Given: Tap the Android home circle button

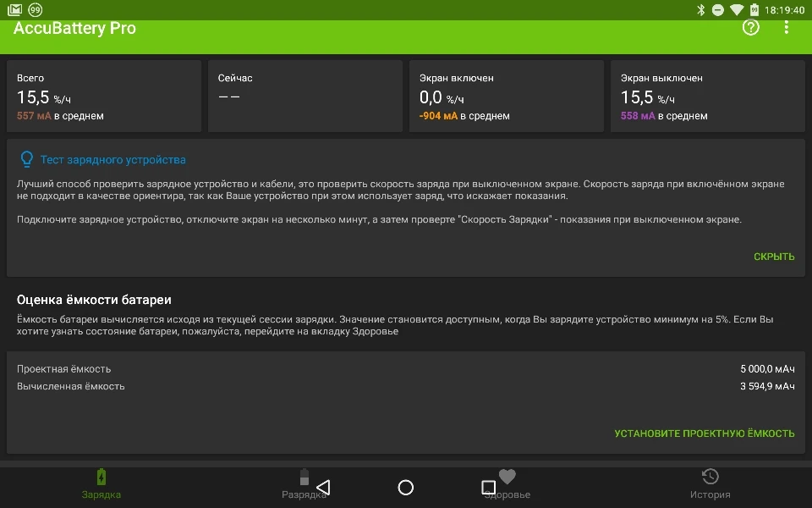Looking at the screenshot, I should pyautogui.click(x=405, y=488).
